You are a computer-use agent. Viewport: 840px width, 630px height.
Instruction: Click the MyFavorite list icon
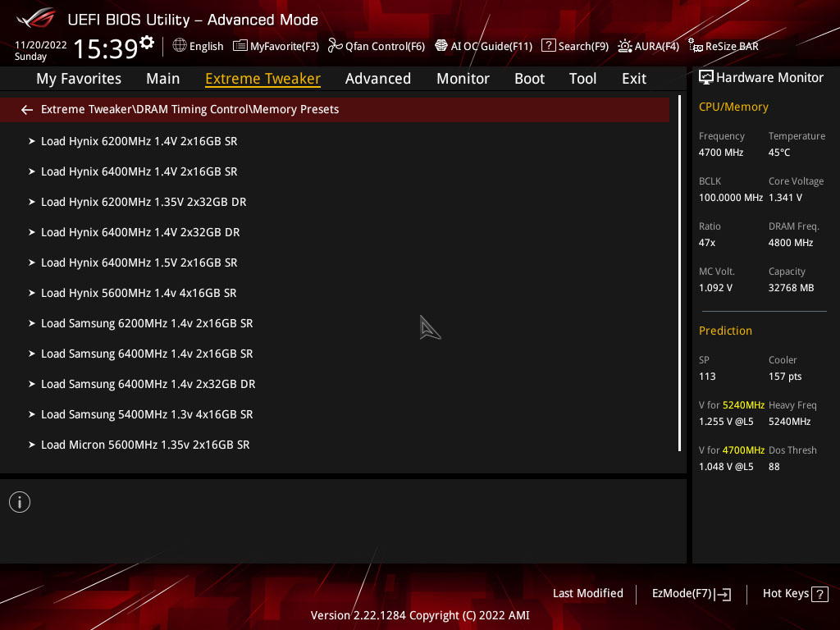point(240,46)
